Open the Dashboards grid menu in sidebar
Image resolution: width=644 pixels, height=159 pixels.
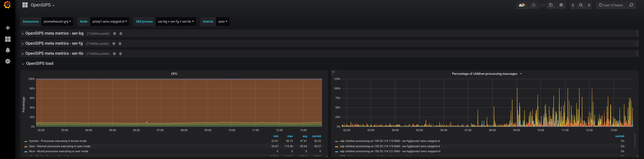pos(8,39)
